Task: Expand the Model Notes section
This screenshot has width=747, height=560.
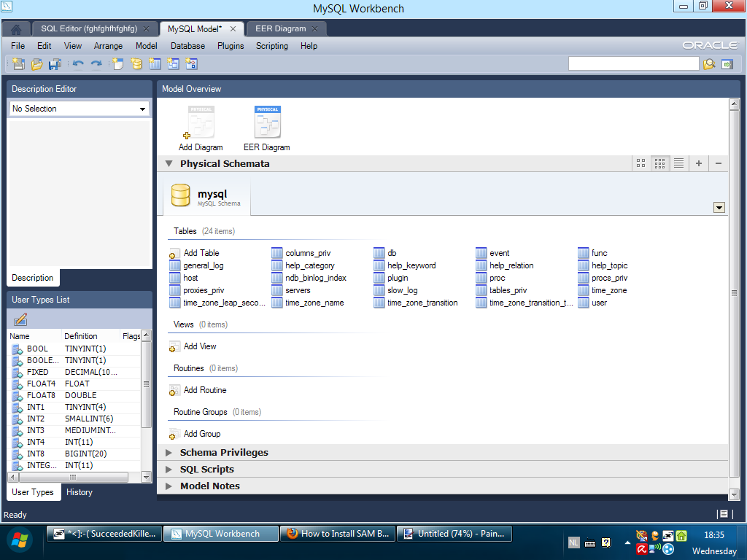Action: (169, 486)
